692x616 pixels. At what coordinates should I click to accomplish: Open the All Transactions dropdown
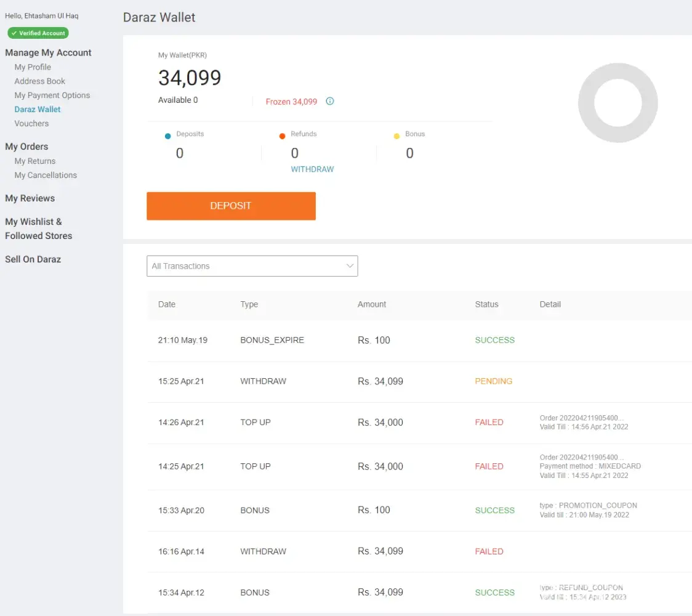pos(246,266)
